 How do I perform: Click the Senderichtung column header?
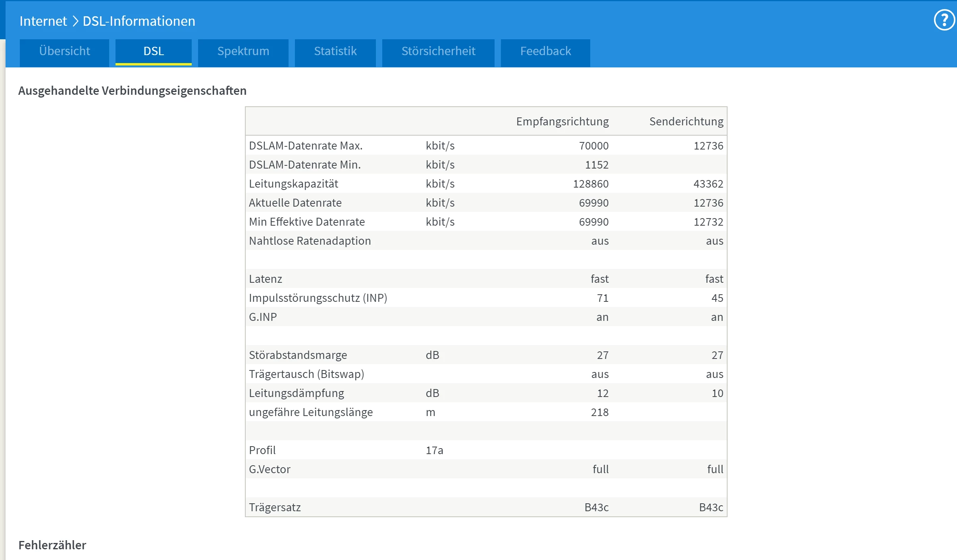pos(686,121)
